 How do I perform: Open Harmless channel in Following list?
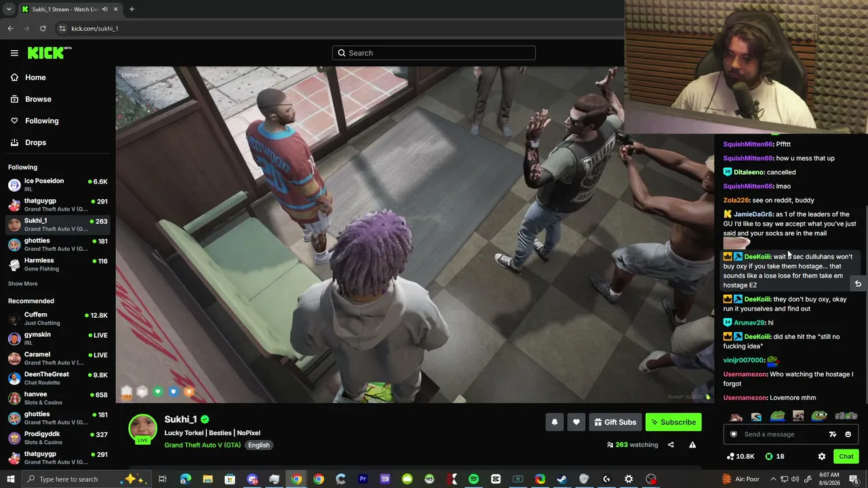coord(58,264)
